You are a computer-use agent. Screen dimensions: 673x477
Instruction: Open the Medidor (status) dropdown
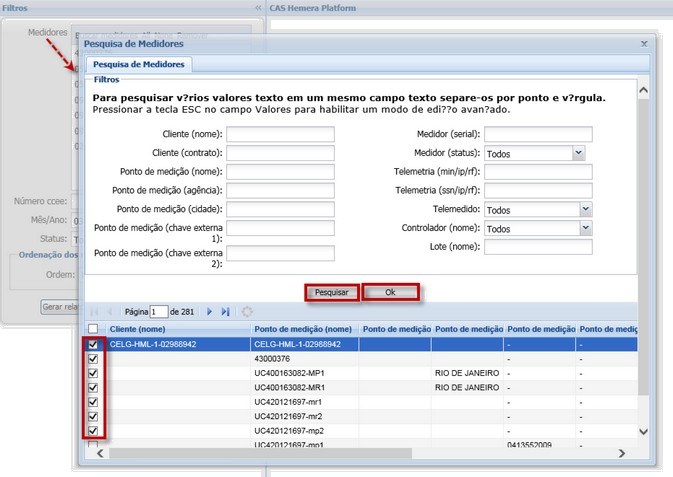(x=578, y=154)
